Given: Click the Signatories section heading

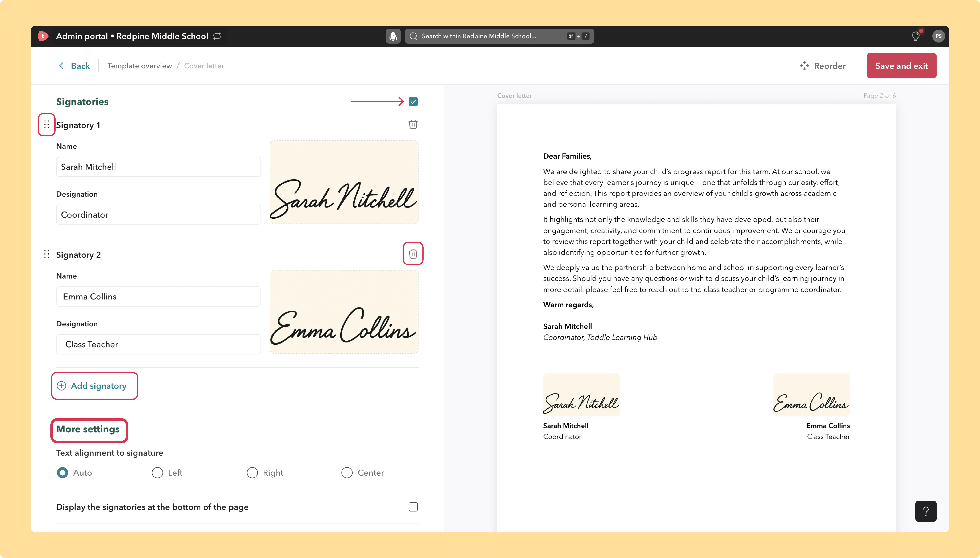Looking at the screenshot, I should [82, 102].
